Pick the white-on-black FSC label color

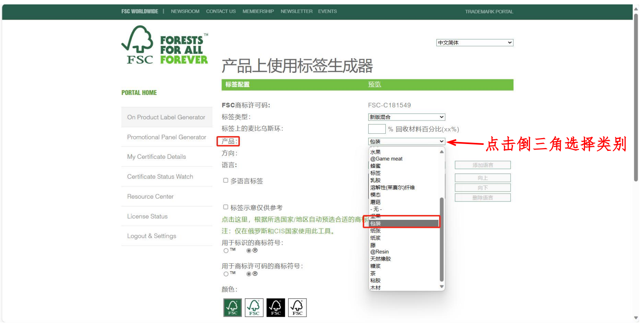[x=276, y=308]
